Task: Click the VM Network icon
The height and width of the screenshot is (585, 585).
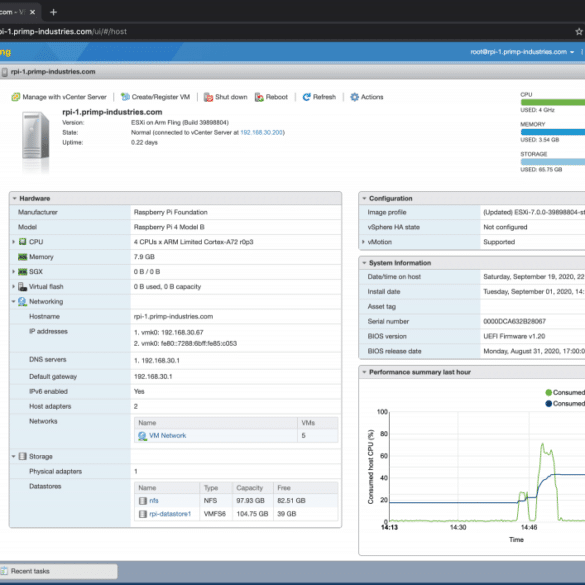Action: [142, 436]
